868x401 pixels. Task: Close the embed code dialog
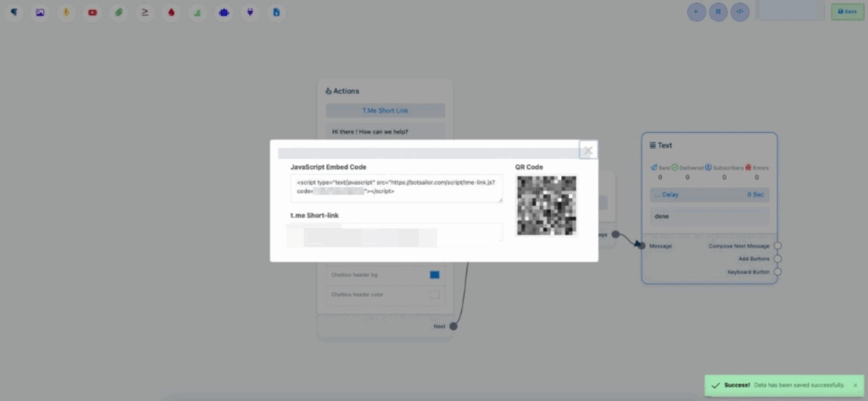[587, 151]
